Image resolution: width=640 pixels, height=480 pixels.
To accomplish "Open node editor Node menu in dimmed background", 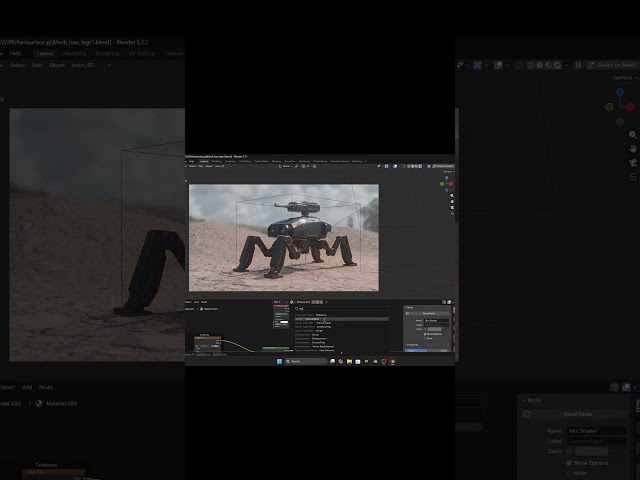I will click(x=46, y=387).
